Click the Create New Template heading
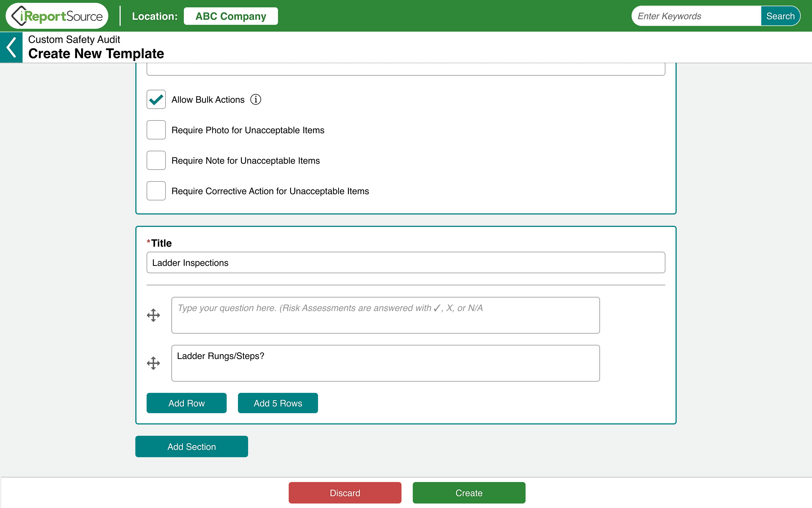 (96, 54)
